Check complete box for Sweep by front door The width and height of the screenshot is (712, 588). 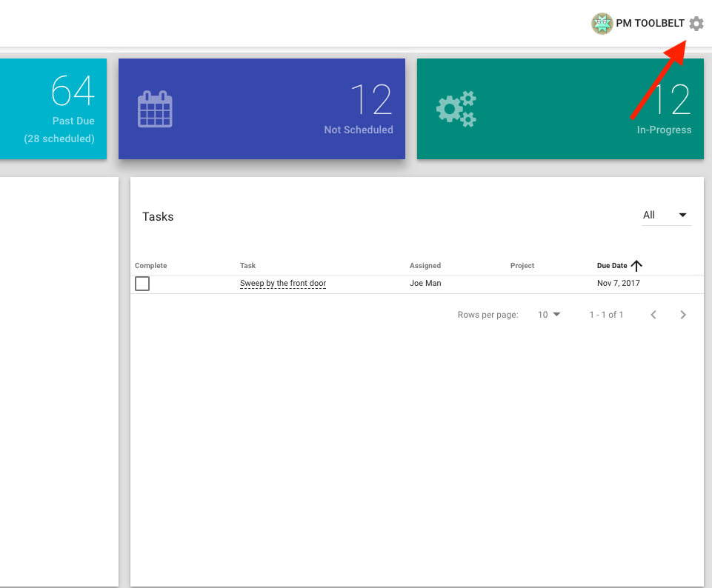[142, 284]
